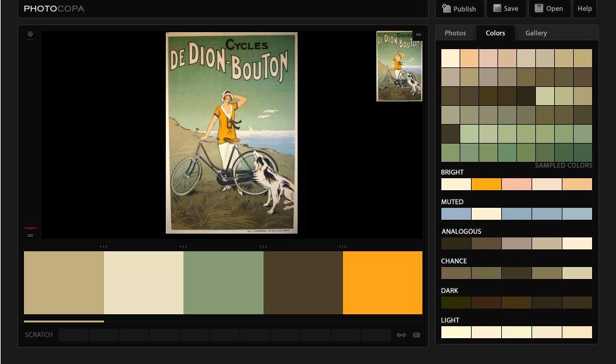Select the large cream palette color
The image size is (616, 364).
click(x=144, y=282)
